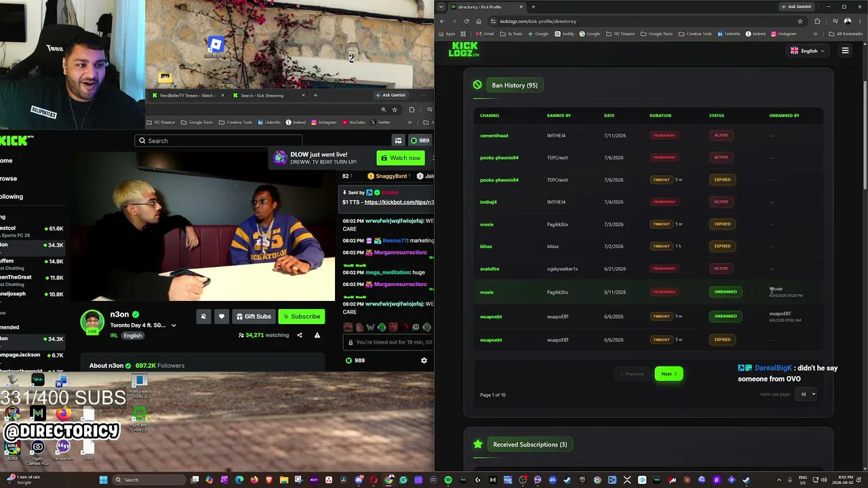Viewport: 868px width, 488px height.
Task: Show more bookmarks with the overflow chevron
Action: (815, 34)
